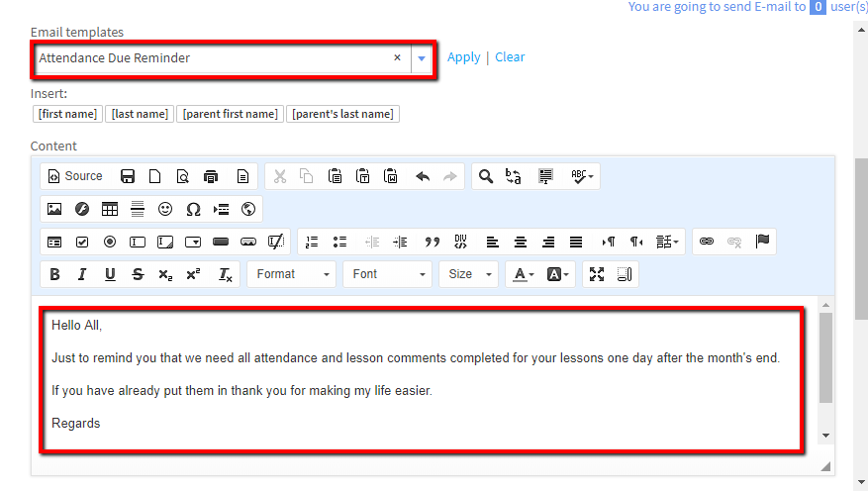Insert a Textarea form element

click(x=165, y=242)
